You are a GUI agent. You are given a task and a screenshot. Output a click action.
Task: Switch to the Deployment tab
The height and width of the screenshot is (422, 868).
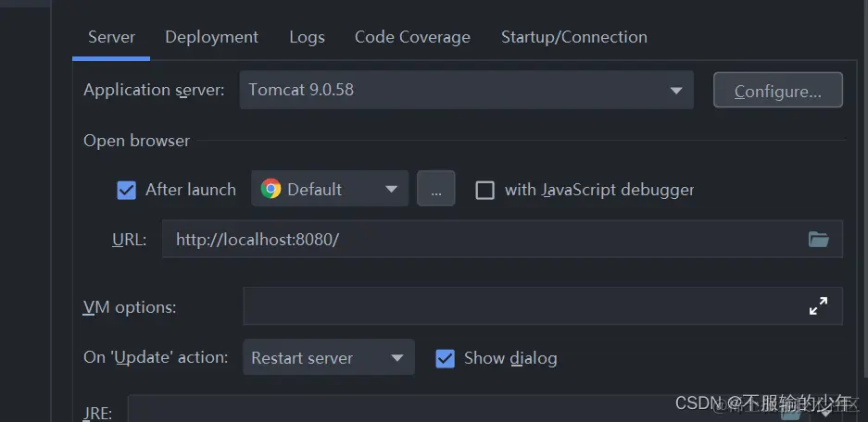pos(211,37)
